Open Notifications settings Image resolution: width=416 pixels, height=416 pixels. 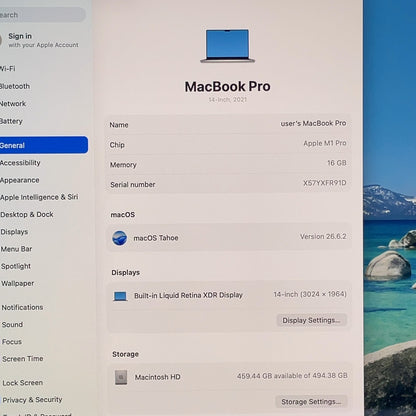tap(22, 307)
